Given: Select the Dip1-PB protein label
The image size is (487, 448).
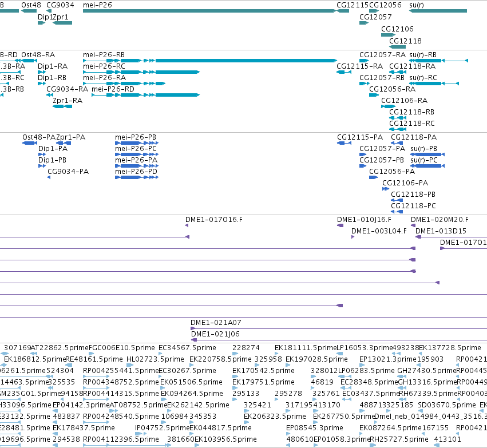Looking at the screenshot, I should tap(52, 160).
